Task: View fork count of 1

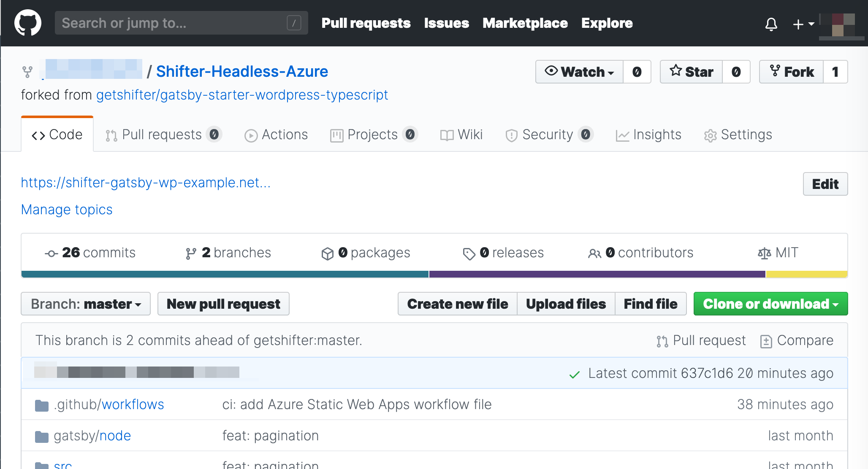Action: (835, 72)
